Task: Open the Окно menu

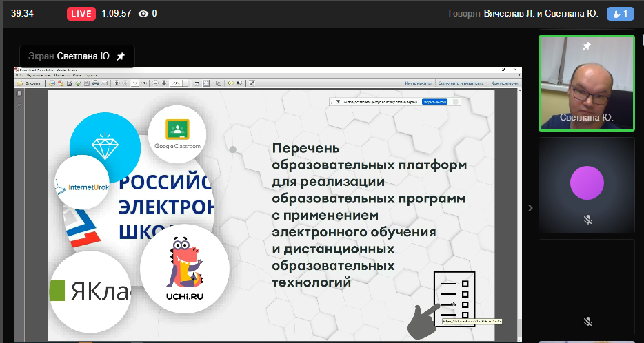Action: [77, 76]
